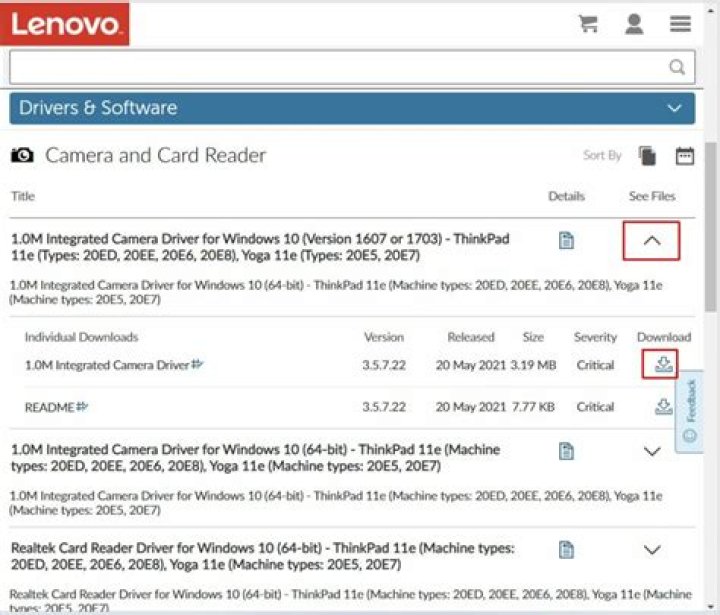The height and width of the screenshot is (615, 720).
Task: Click checksum icon beside 1.0M Integrated Camera Driver
Action: [x=197, y=364]
